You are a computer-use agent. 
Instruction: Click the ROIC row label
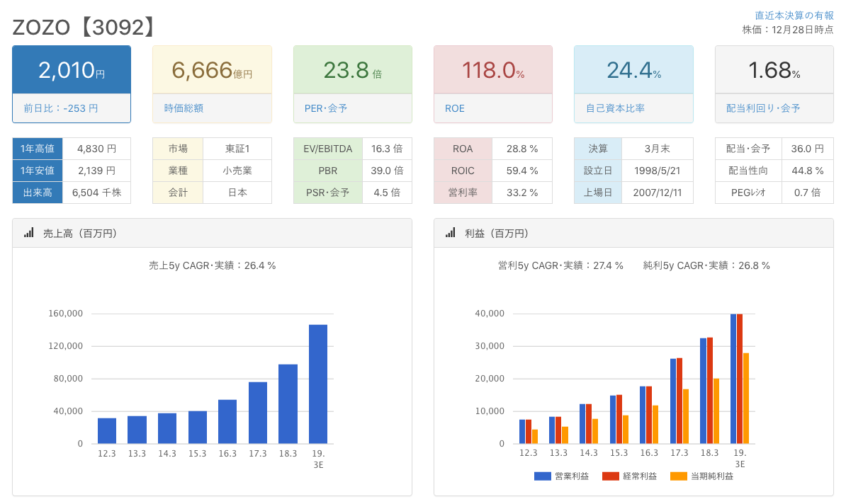(463, 171)
